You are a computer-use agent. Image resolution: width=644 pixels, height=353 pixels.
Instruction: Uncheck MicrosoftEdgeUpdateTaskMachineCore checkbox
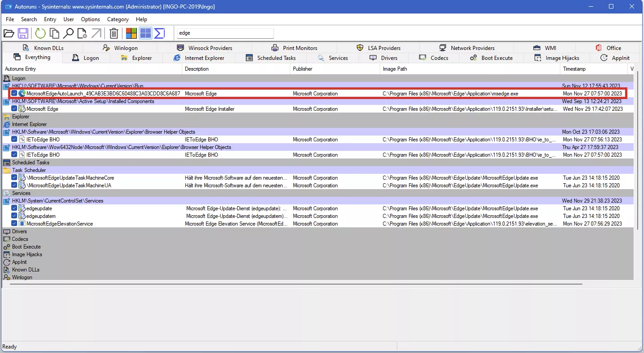coord(14,178)
